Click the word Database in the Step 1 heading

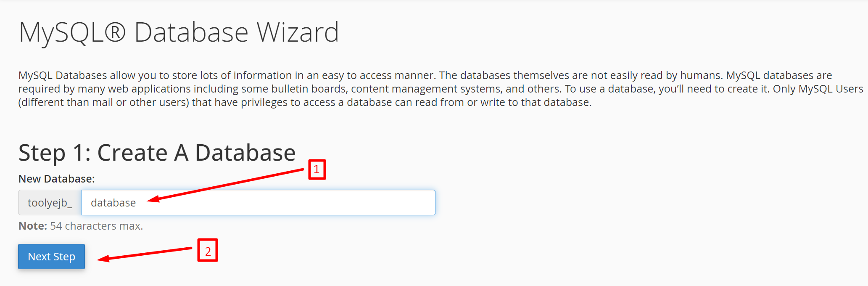tap(245, 153)
